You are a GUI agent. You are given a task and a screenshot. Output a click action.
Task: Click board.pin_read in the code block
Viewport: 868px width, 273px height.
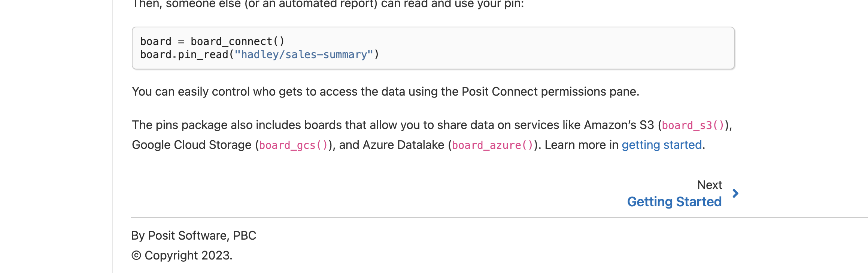coord(184,55)
